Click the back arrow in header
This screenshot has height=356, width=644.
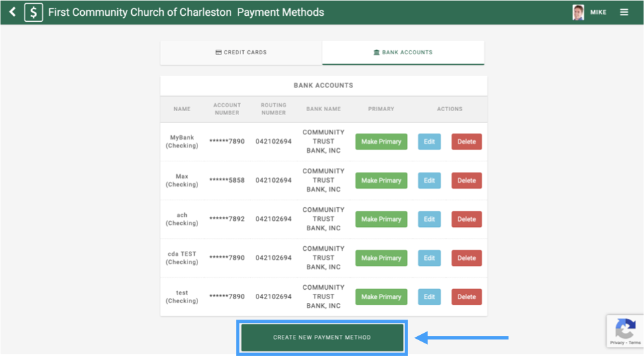[x=12, y=12]
